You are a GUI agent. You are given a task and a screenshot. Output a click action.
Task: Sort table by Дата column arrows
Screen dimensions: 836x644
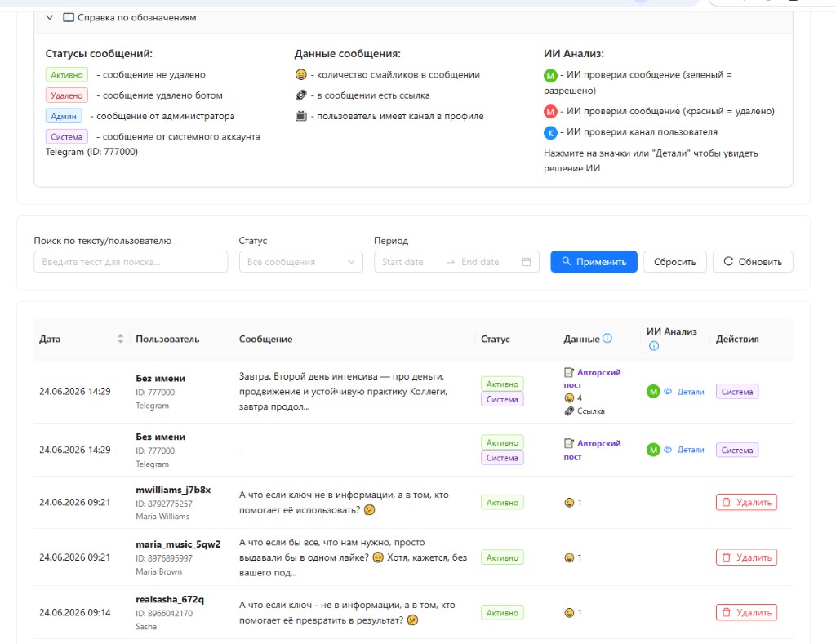click(121, 339)
